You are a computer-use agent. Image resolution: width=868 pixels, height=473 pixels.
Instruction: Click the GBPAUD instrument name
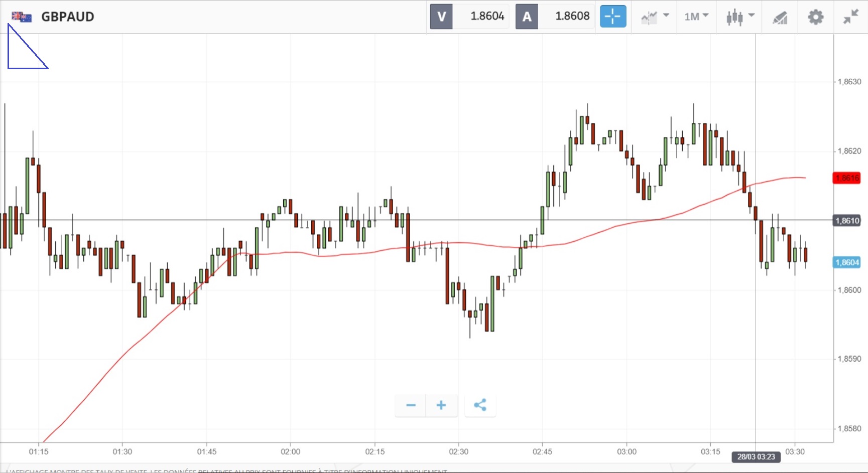(x=68, y=17)
